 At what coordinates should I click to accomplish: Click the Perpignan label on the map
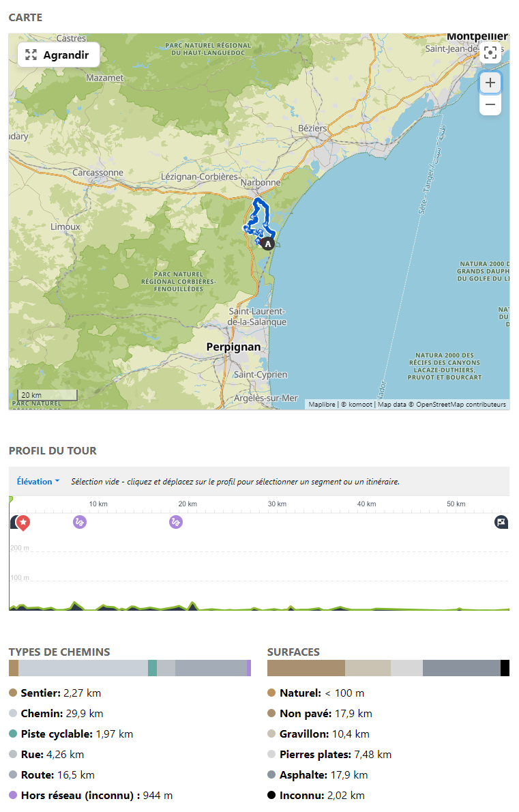(233, 347)
